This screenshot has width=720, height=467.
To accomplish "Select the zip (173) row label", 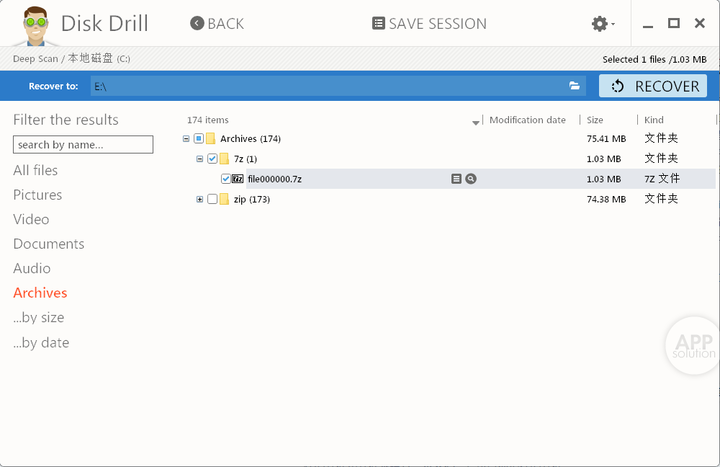I will click(x=252, y=199).
